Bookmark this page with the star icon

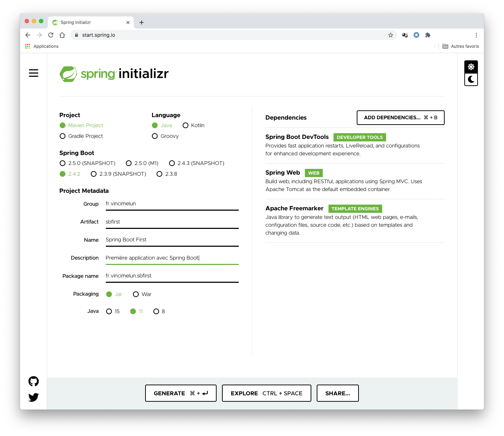click(x=391, y=35)
